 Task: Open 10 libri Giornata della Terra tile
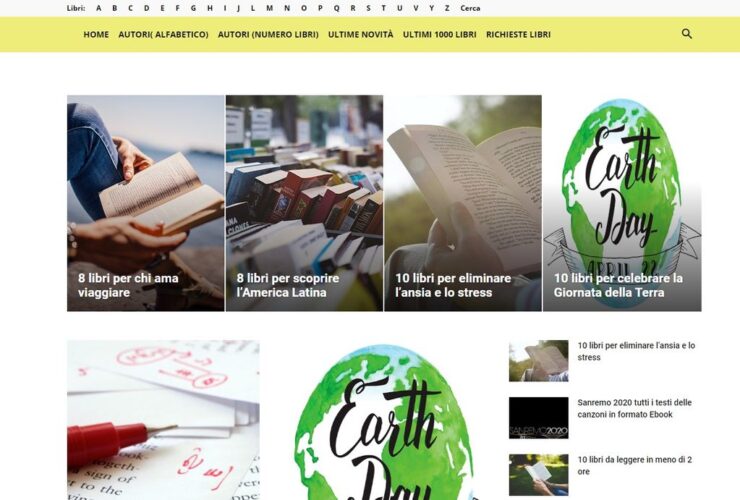(618, 285)
